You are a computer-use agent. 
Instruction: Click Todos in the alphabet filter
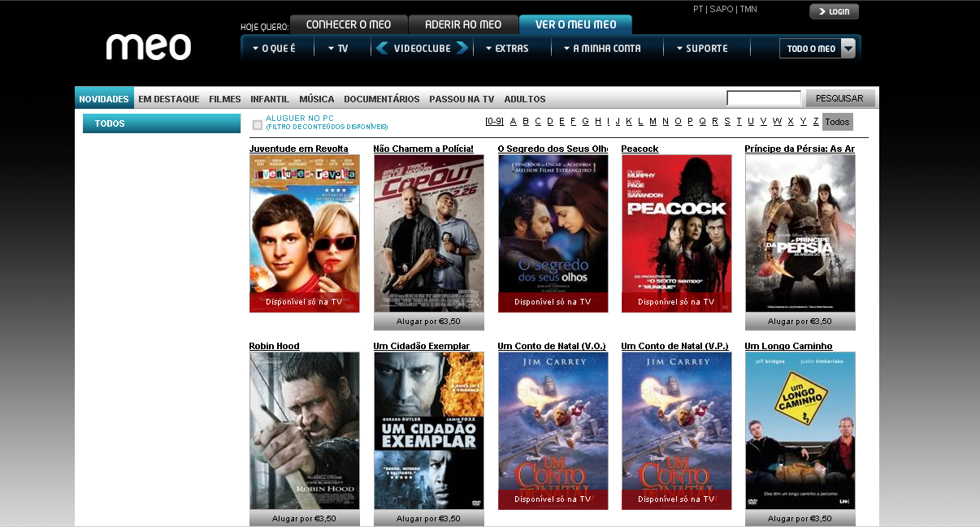click(x=837, y=122)
